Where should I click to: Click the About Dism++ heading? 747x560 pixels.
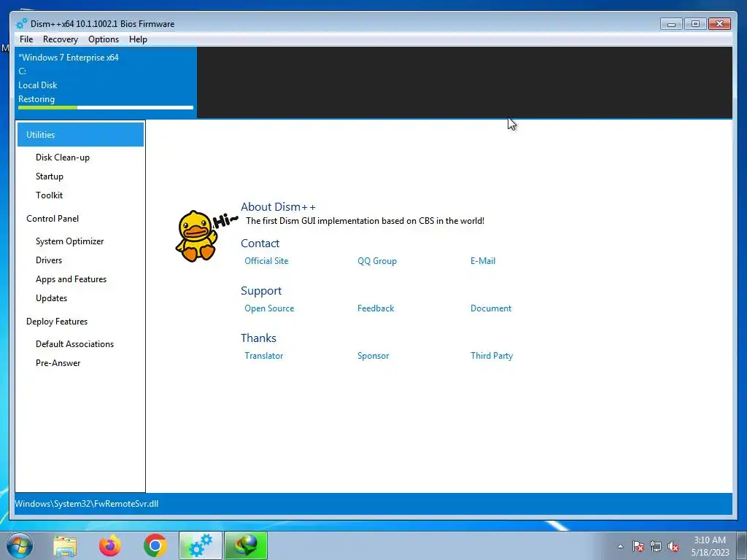278,206
